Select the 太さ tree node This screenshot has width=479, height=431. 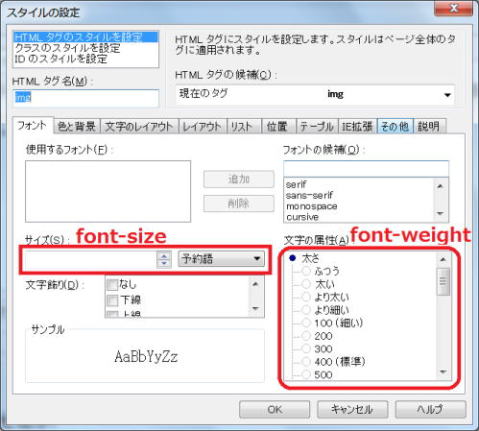pyautogui.click(x=310, y=258)
